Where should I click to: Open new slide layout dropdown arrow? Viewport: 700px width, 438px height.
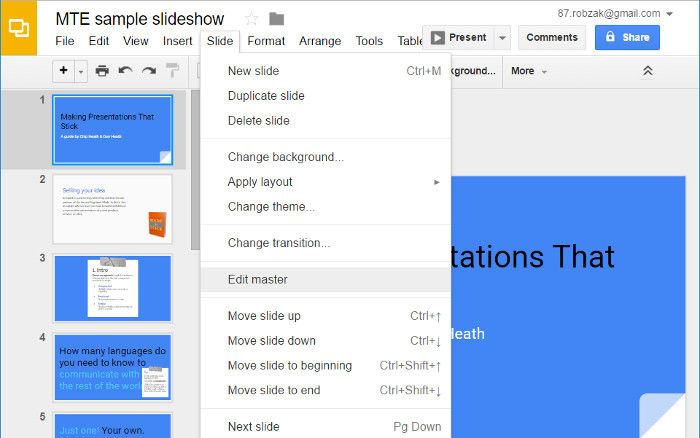point(81,71)
